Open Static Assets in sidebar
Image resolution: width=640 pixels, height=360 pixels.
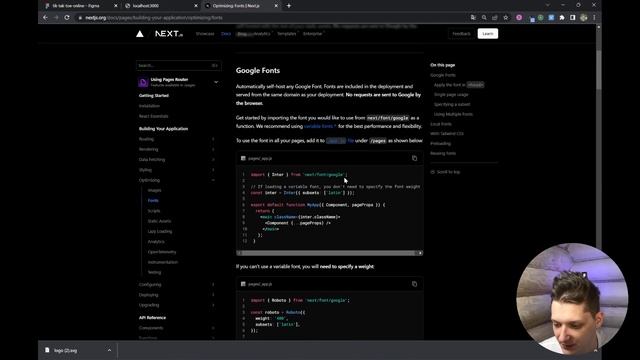[x=159, y=221]
